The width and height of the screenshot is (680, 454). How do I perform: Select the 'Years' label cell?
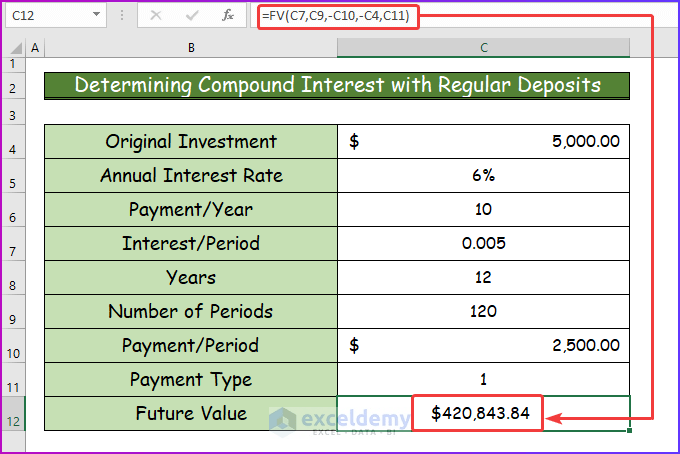(191, 278)
